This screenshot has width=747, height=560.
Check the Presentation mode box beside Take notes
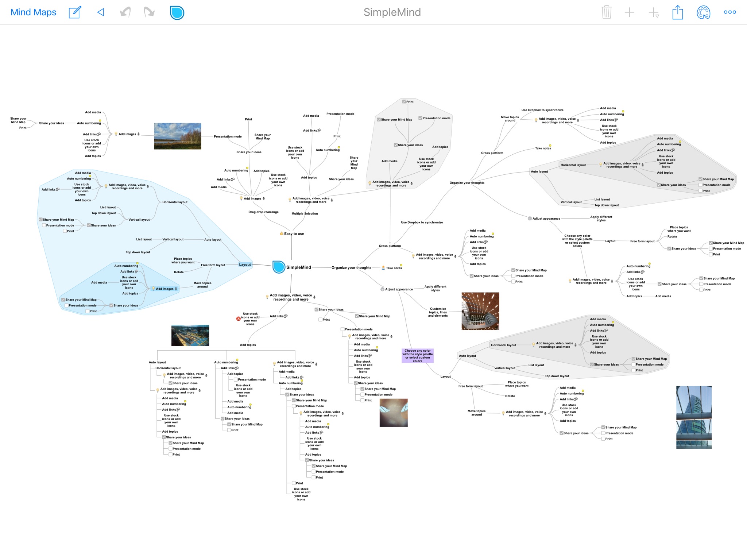[x=513, y=276]
